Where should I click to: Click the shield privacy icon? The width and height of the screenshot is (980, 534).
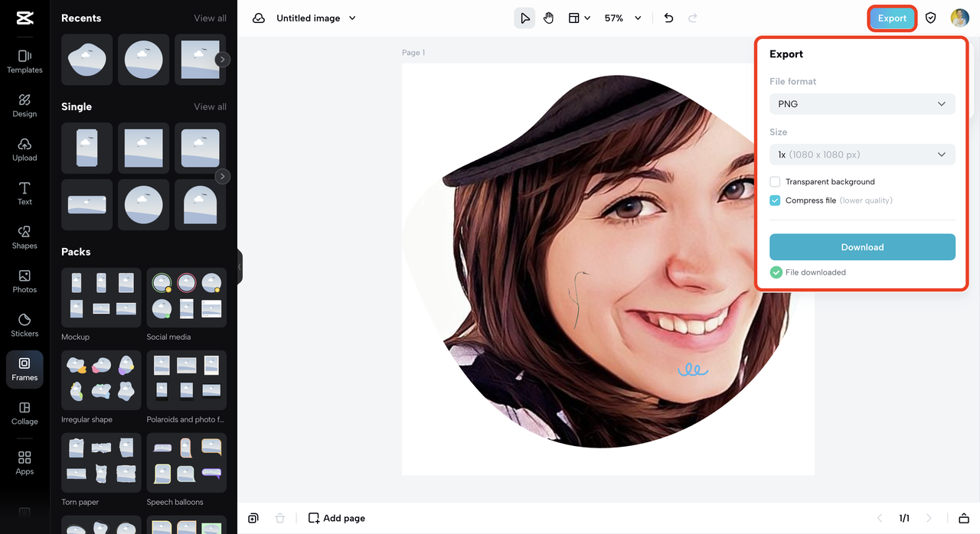(x=930, y=18)
